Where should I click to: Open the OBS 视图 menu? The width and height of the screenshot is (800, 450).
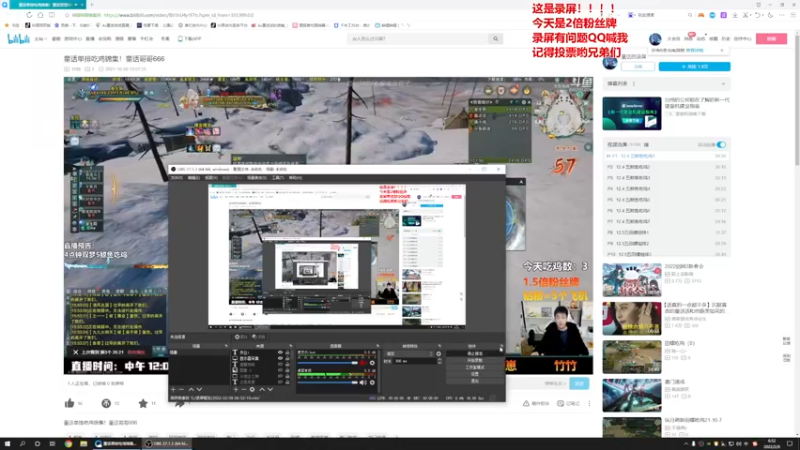click(x=211, y=178)
